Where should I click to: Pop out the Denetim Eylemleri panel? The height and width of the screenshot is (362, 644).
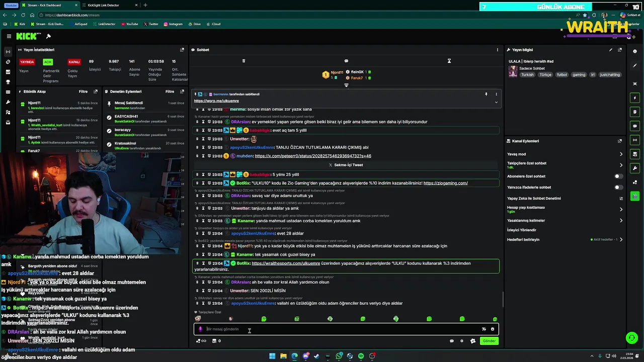tap(182, 92)
